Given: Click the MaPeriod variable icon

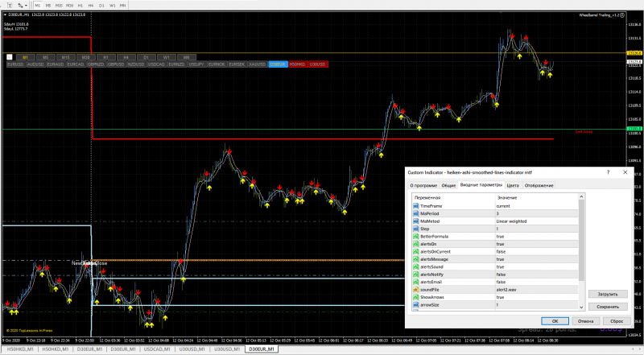Looking at the screenshot, I should [x=415, y=213].
